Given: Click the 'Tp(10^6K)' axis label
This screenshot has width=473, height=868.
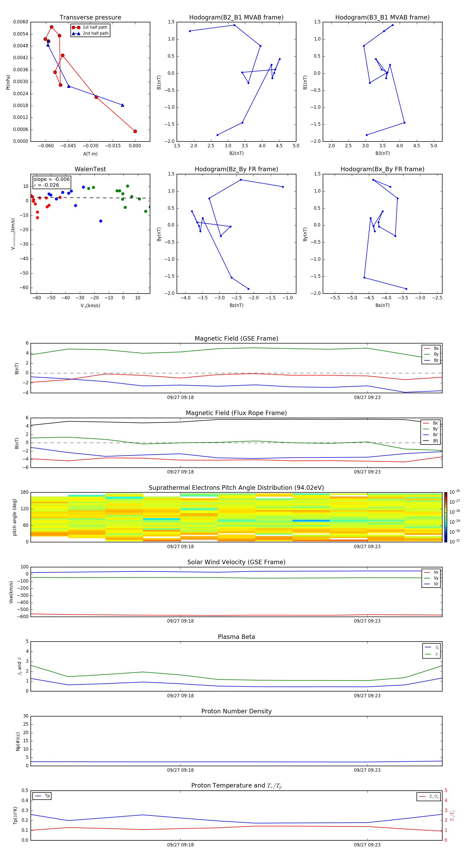Looking at the screenshot, I should click(15, 815).
